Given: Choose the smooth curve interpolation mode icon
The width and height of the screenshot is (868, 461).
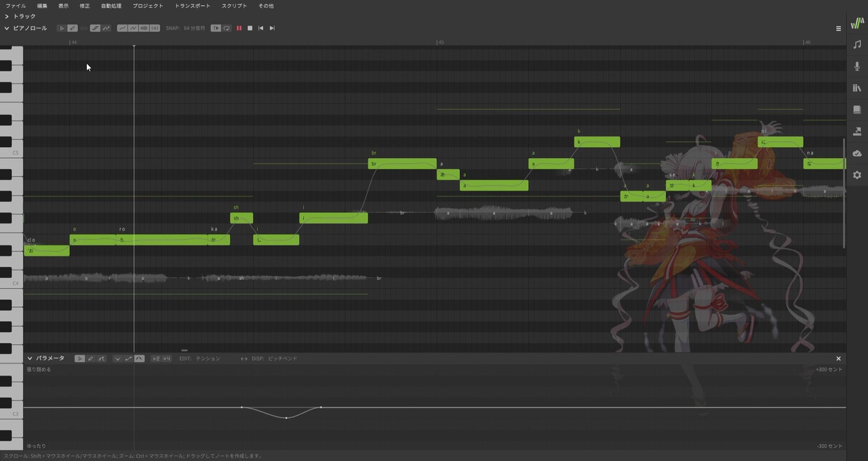Looking at the screenshot, I should [x=139, y=359].
